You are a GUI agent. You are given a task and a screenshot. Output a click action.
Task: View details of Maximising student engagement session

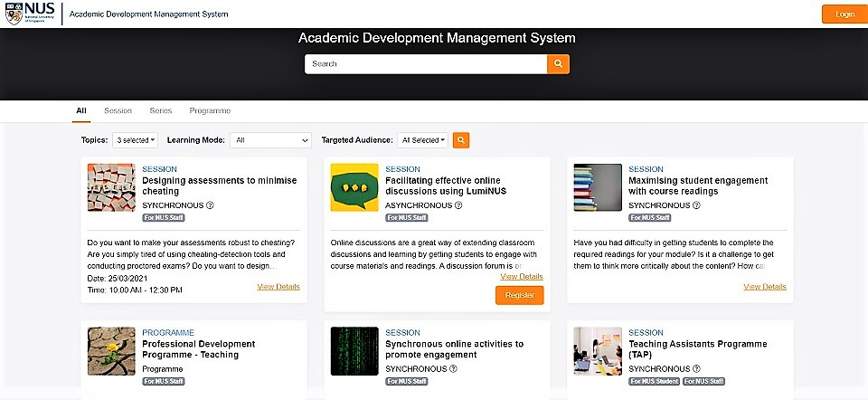point(764,287)
